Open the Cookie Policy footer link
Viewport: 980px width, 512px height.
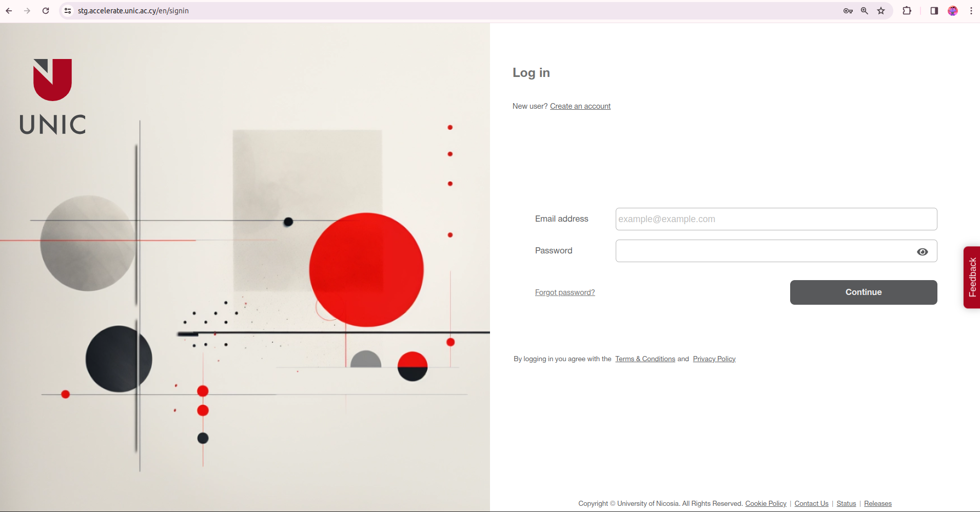(x=766, y=503)
